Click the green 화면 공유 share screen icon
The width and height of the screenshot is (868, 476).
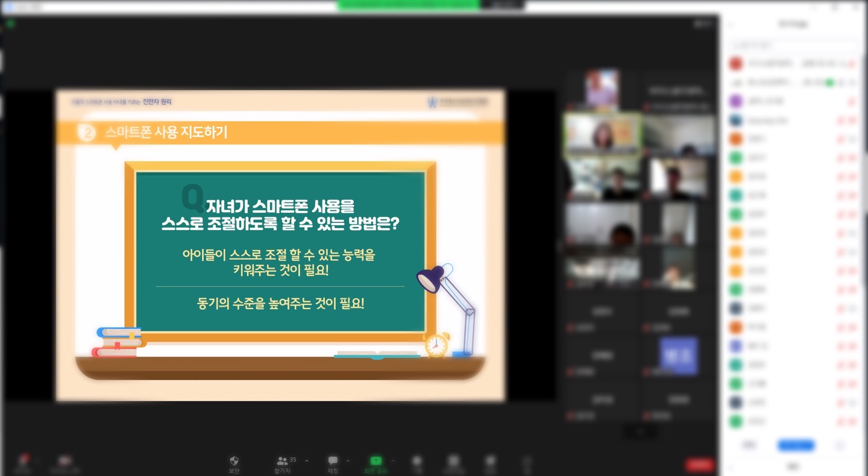376,461
